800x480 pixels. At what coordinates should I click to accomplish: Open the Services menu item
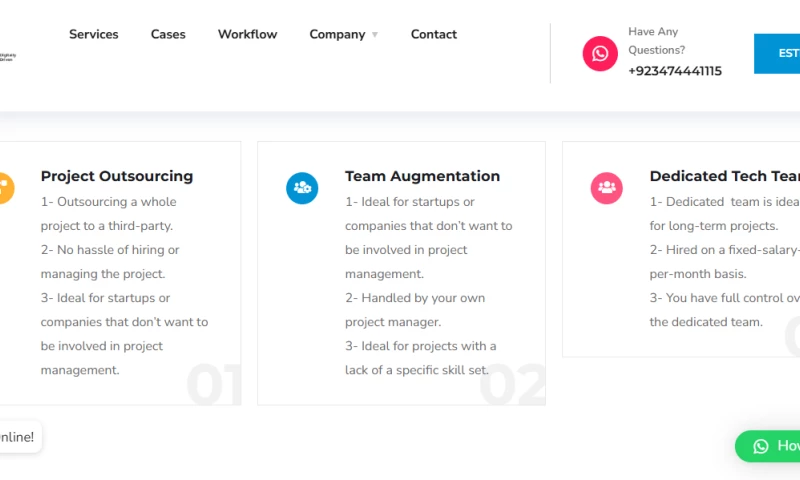pos(93,34)
